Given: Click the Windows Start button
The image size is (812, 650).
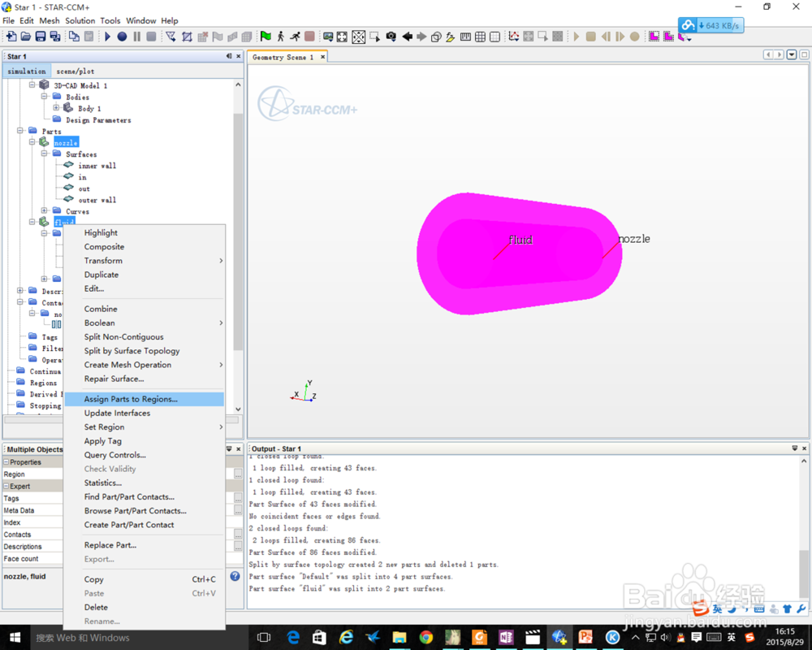Looking at the screenshot, I should (x=15, y=638).
